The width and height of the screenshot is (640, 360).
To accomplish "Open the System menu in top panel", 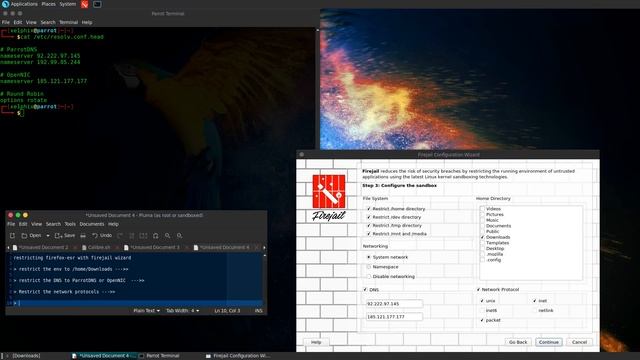I will [68, 4].
